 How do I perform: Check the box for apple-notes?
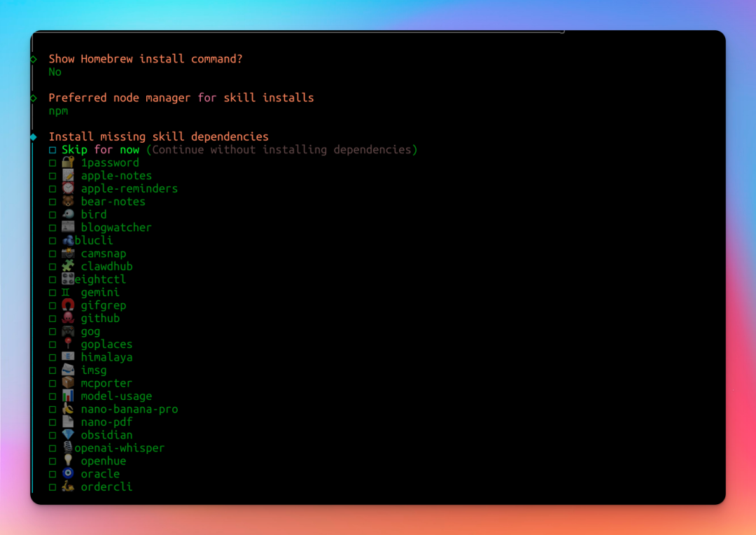click(52, 176)
